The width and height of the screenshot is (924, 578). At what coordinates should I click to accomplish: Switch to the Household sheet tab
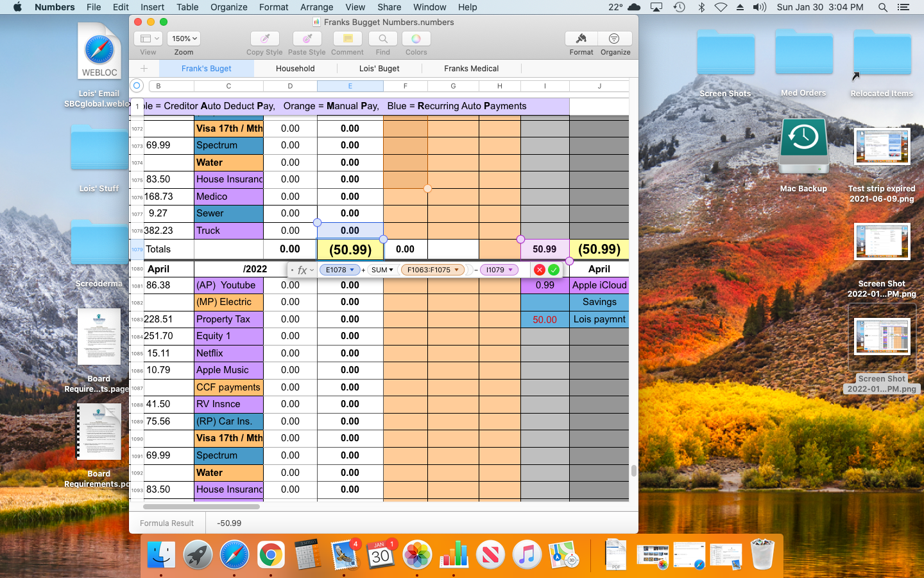click(x=295, y=68)
